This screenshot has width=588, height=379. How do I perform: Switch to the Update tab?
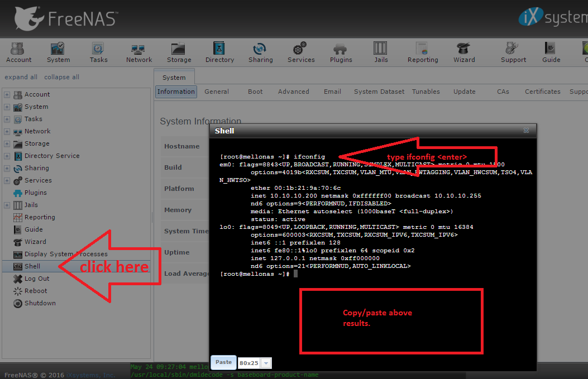coord(464,92)
